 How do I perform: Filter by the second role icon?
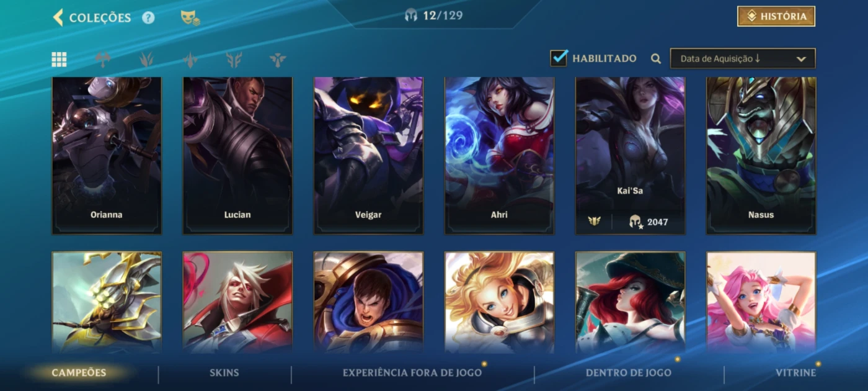point(146,60)
